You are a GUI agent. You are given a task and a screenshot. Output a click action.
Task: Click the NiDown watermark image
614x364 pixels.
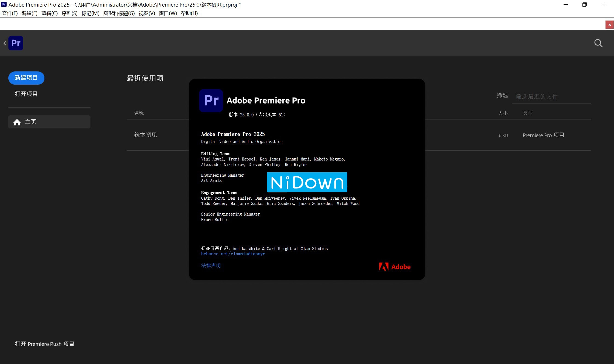point(307,182)
